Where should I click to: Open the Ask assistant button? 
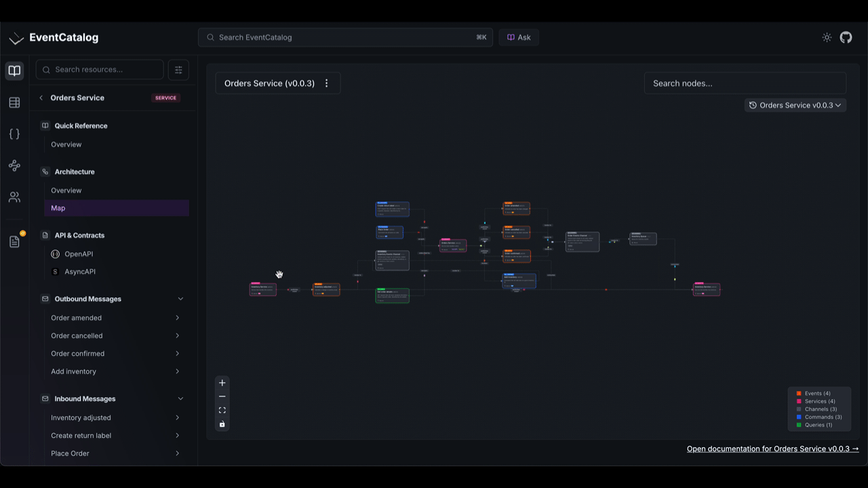(519, 37)
